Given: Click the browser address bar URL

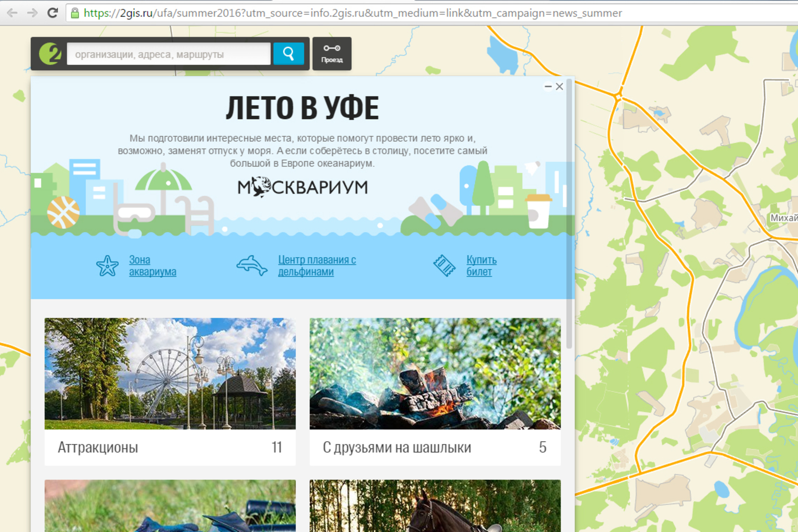Looking at the screenshot, I should point(353,13).
